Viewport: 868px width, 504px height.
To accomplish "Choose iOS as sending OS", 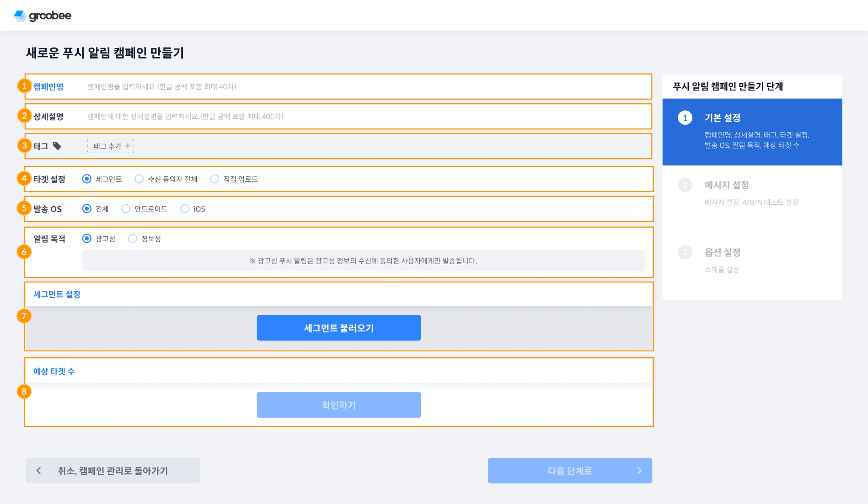I will (x=185, y=208).
